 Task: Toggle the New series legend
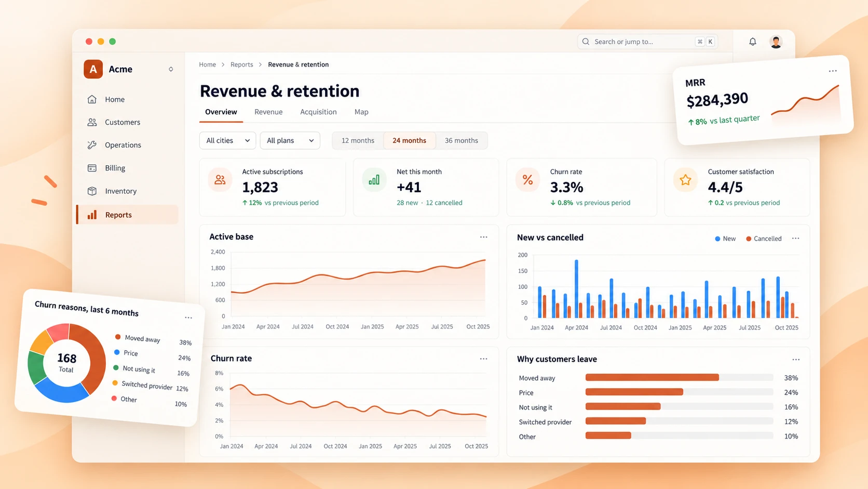pyautogui.click(x=725, y=239)
